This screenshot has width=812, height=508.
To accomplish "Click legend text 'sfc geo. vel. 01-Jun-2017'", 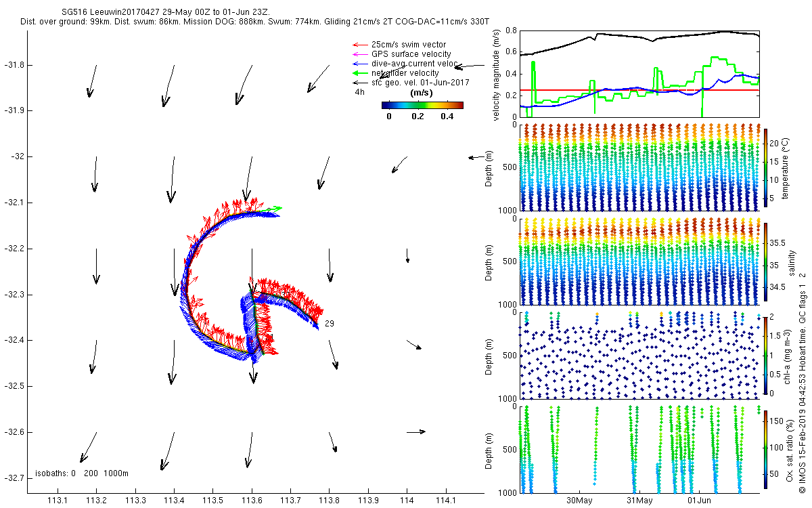I will [420, 83].
